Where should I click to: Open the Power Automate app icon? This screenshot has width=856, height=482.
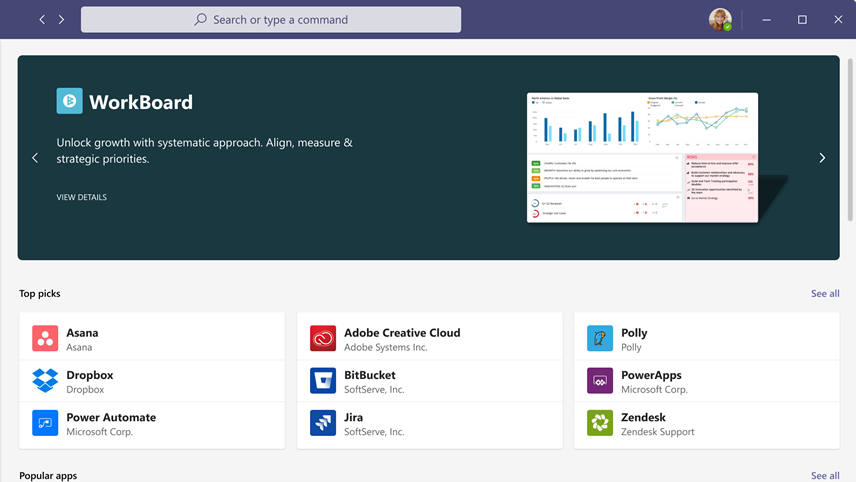point(45,423)
